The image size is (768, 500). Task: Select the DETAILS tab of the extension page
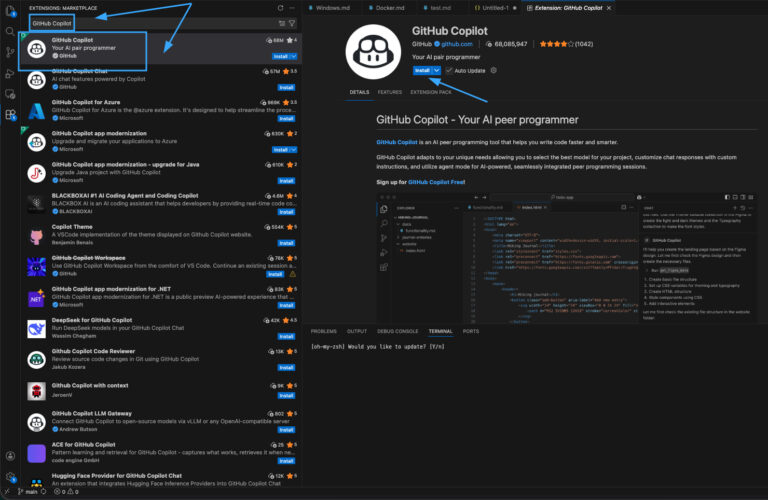359,92
